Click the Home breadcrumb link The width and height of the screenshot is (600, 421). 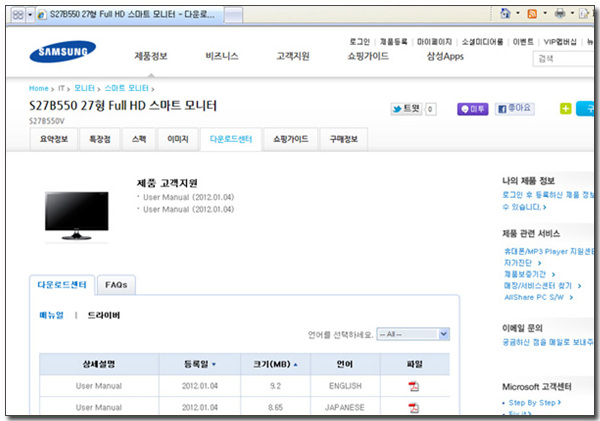pyautogui.click(x=39, y=88)
